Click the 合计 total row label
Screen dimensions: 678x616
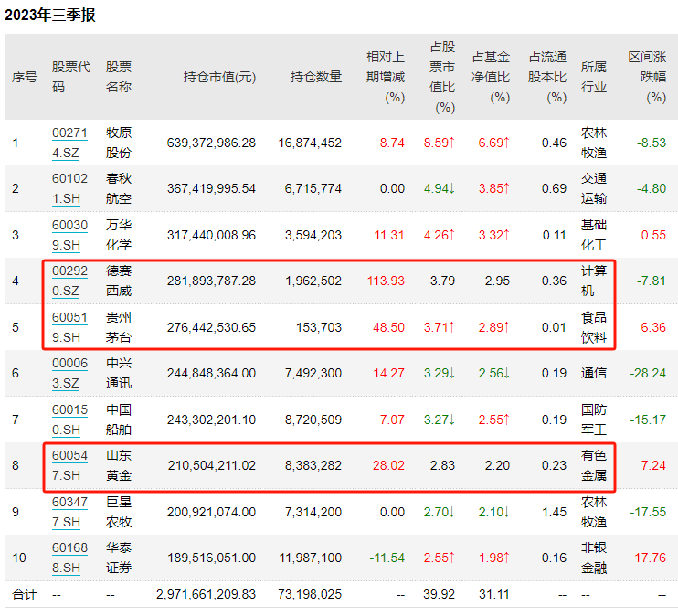coord(24,594)
